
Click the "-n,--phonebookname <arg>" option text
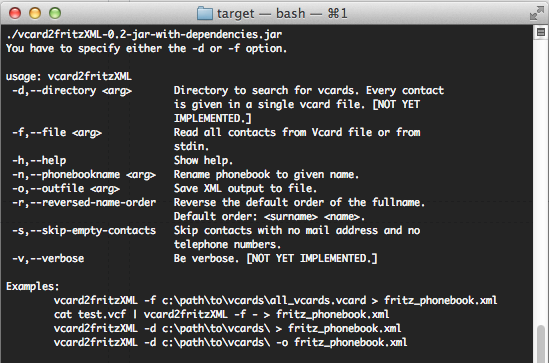(84, 174)
